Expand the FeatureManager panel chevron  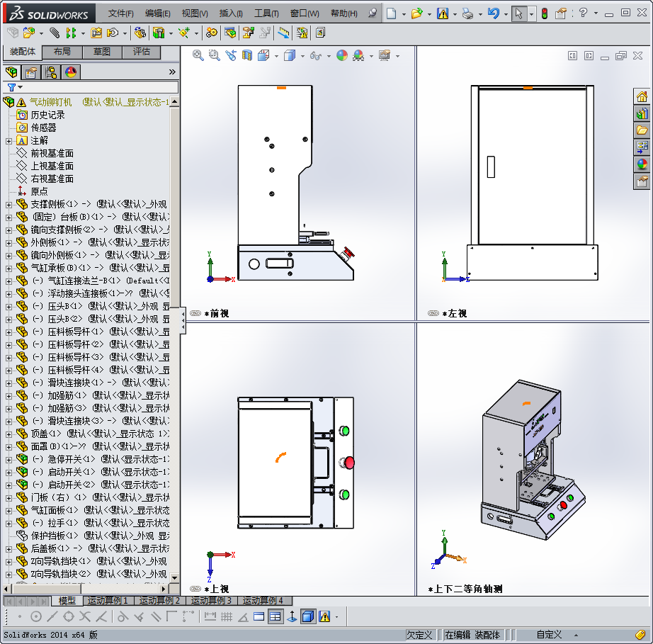[172, 72]
